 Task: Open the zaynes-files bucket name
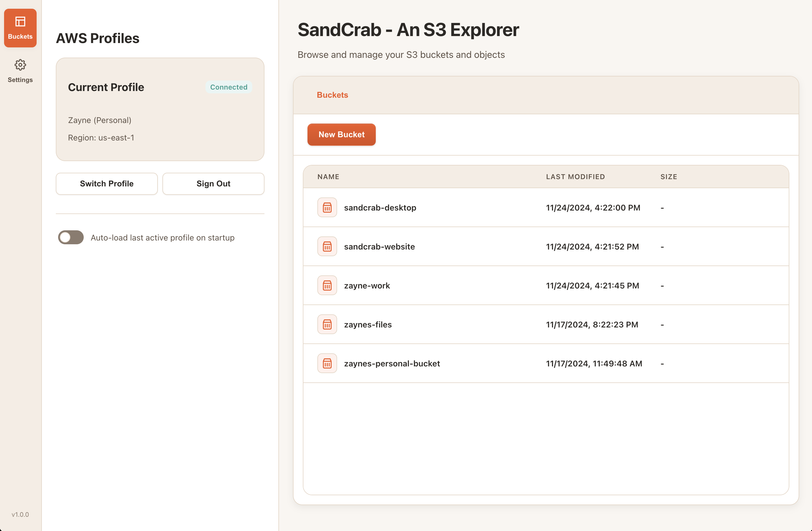click(x=368, y=325)
